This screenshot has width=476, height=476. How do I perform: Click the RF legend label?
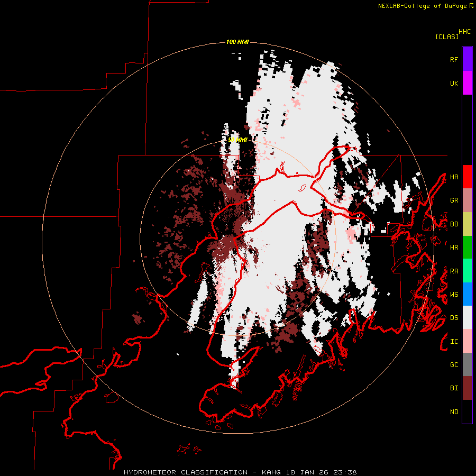[x=454, y=59]
